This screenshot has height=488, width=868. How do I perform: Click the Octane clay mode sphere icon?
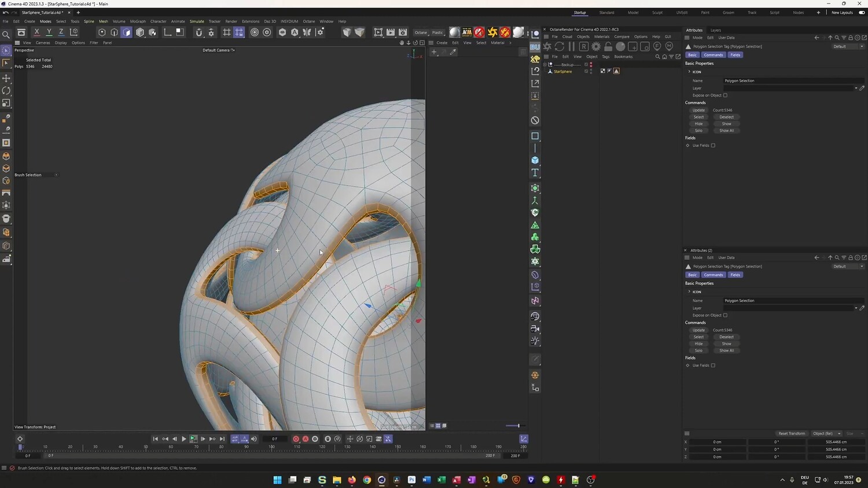[x=620, y=46]
